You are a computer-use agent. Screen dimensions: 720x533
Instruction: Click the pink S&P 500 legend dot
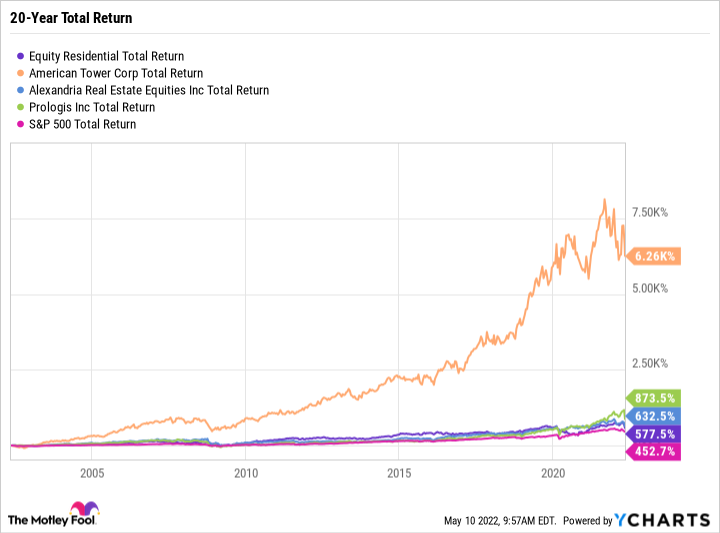(22, 125)
